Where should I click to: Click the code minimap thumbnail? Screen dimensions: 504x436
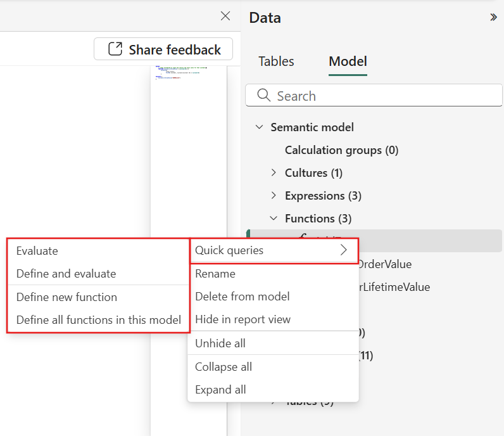[188, 73]
